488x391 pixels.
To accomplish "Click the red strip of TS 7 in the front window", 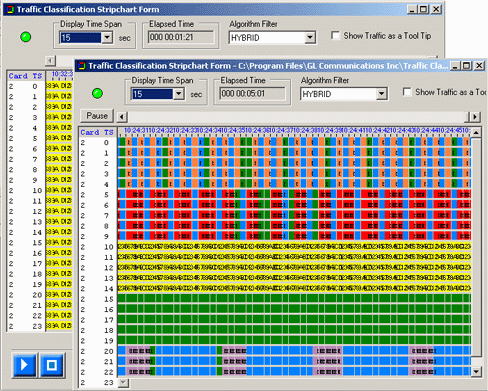I will (x=294, y=215).
